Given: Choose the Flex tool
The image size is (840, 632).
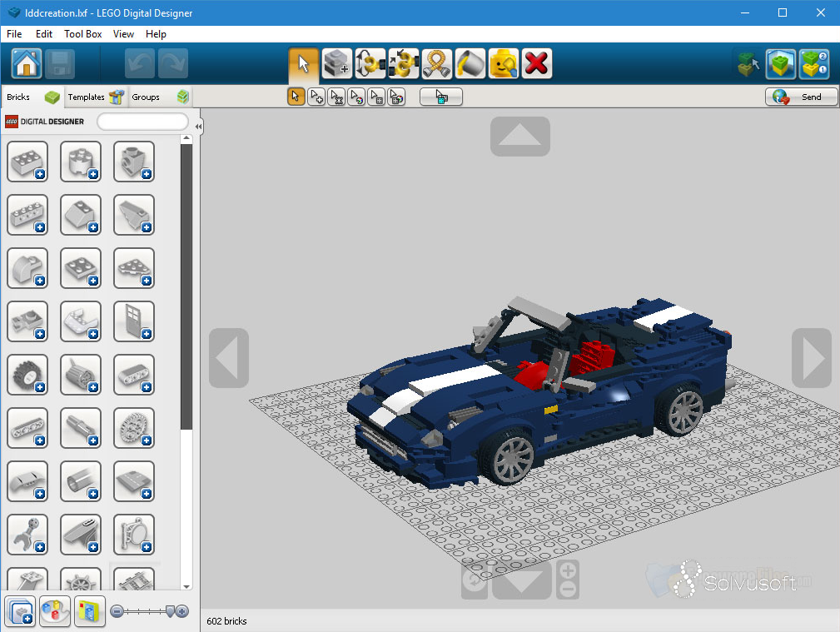Looking at the screenshot, I should pyautogui.click(x=437, y=64).
